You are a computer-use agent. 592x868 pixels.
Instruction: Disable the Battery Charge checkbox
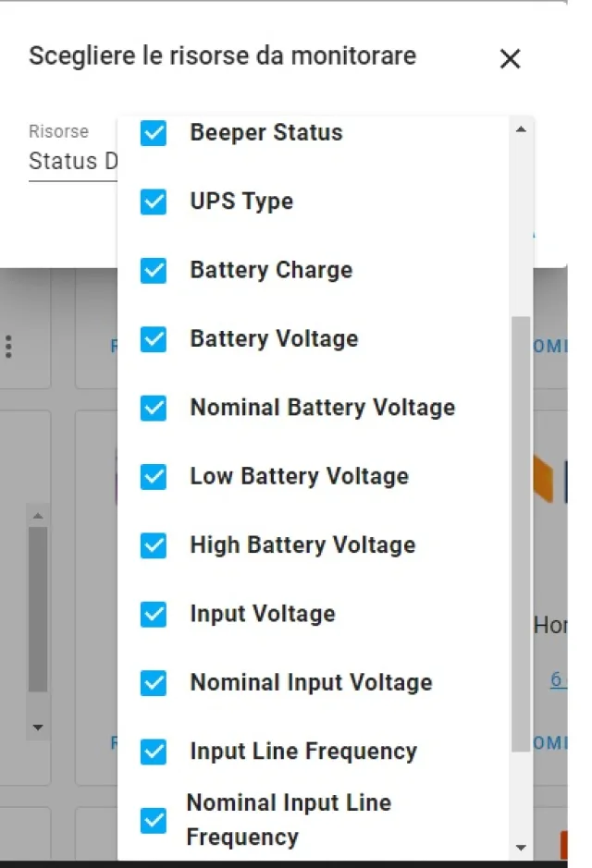point(154,271)
